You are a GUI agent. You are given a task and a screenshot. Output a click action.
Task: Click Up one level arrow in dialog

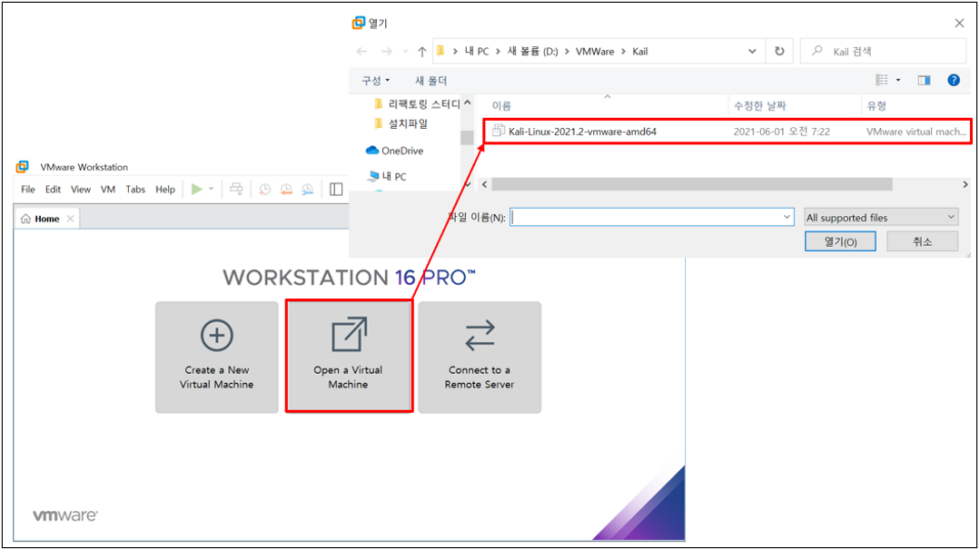[x=422, y=51]
